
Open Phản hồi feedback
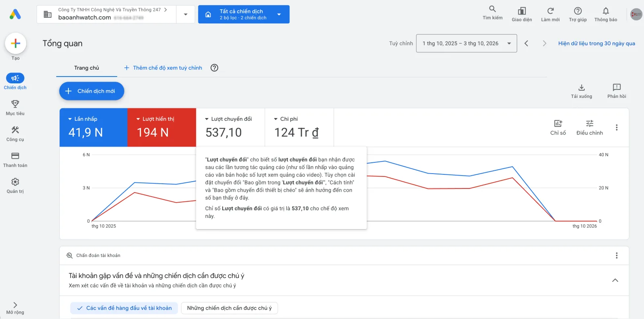click(x=617, y=91)
